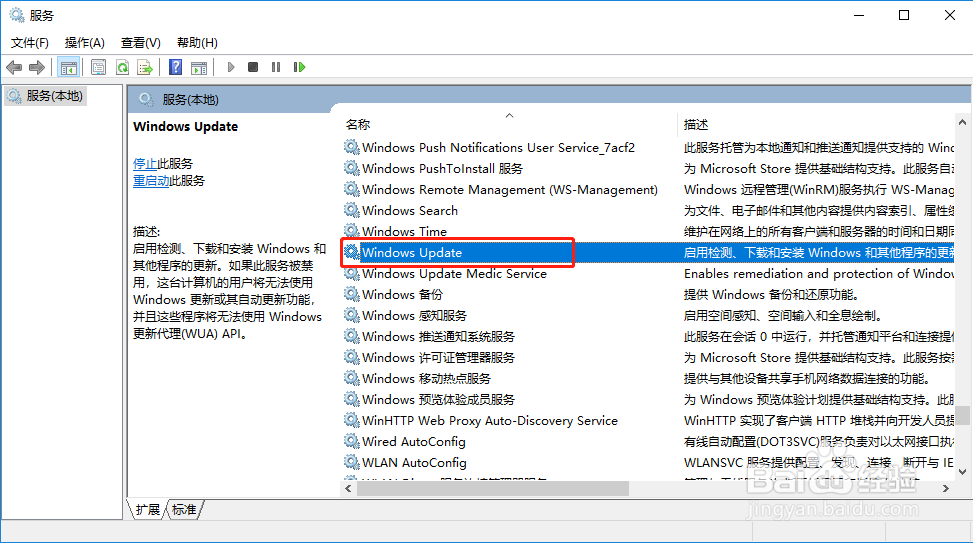This screenshot has width=973, height=543.
Task: Open Help with the question mark icon
Action: (176, 67)
